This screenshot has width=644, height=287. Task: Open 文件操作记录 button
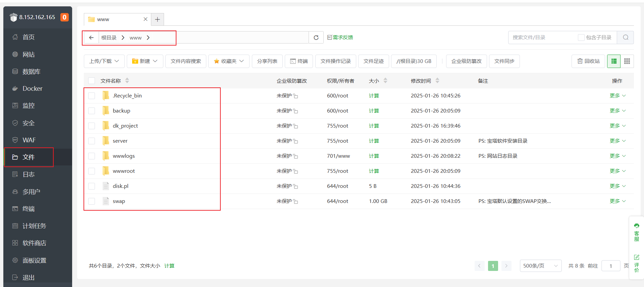(x=335, y=61)
